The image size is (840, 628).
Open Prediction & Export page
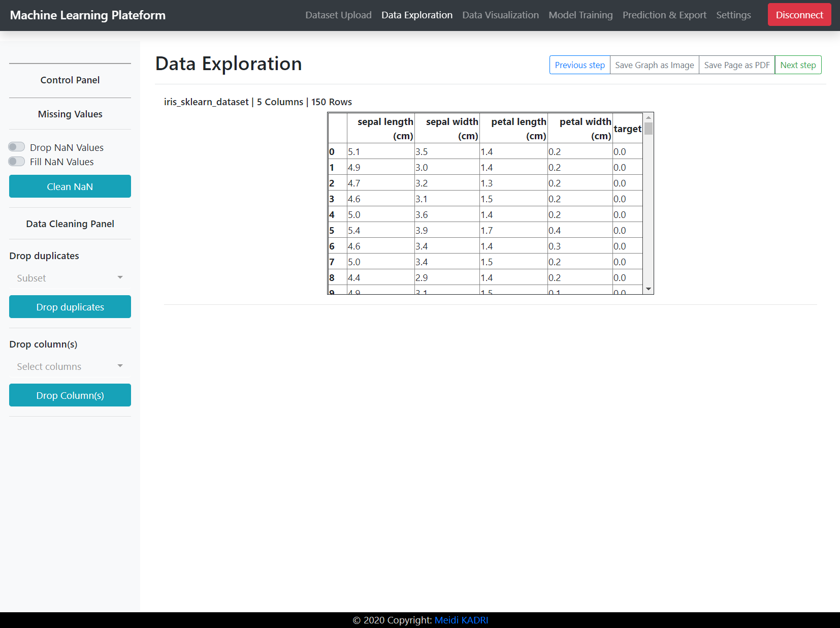click(x=664, y=15)
